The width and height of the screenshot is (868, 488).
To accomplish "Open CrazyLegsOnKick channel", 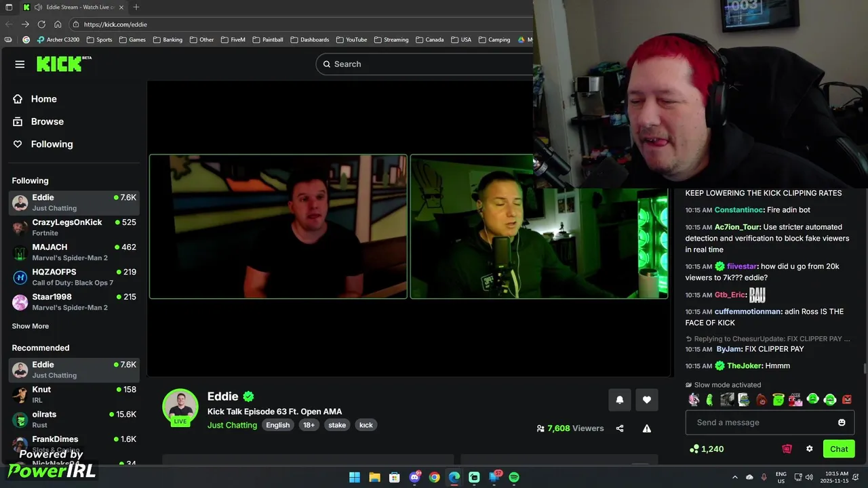I will [74, 227].
